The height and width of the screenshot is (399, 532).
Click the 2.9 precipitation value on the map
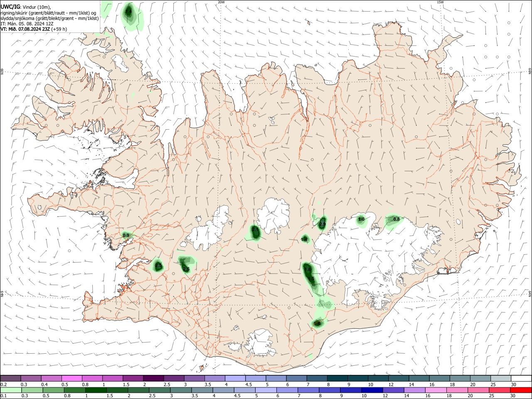[322, 224]
